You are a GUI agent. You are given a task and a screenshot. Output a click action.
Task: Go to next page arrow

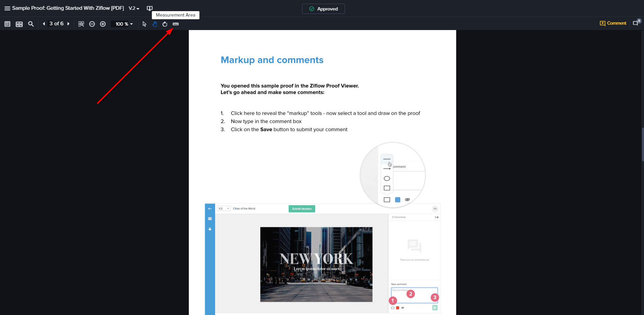pyautogui.click(x=68, y=24)
